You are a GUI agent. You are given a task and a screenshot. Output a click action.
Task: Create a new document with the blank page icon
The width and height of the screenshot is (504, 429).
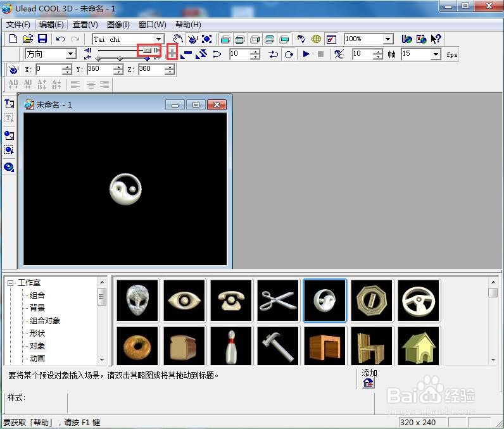click(x=13, y=39)
